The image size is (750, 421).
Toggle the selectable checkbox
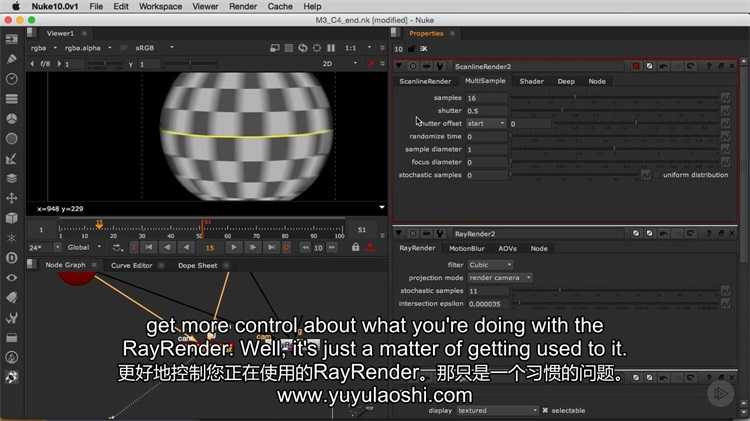545,410
